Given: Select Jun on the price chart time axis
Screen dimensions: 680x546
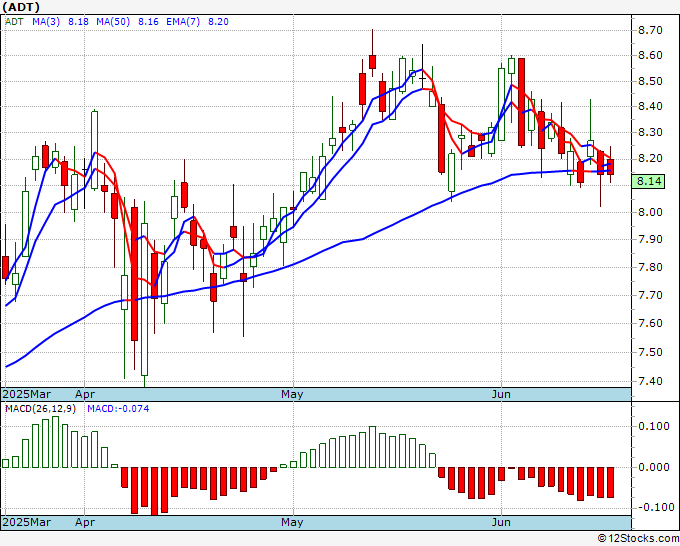Looking at the screenshot, I should (501, 394).
